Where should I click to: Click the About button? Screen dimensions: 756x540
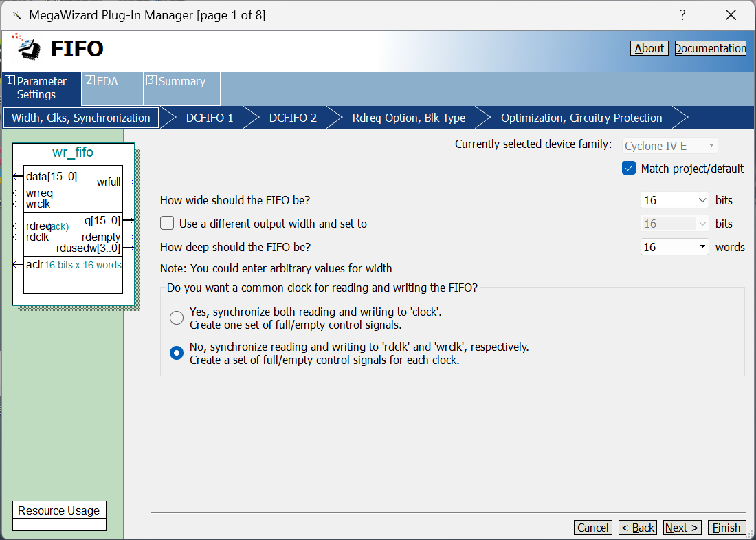pyautogui.click(x=649, y=48)
